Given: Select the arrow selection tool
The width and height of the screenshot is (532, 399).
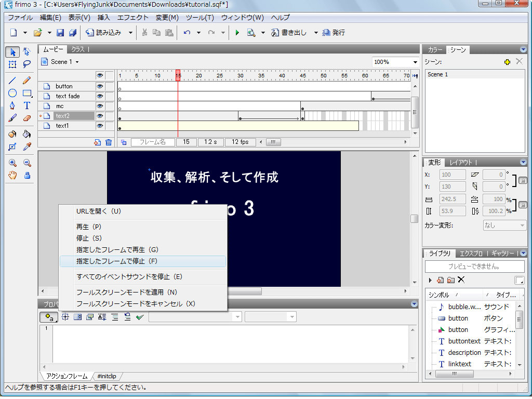Looking at the screenshot, I should (x=12, y=52).
